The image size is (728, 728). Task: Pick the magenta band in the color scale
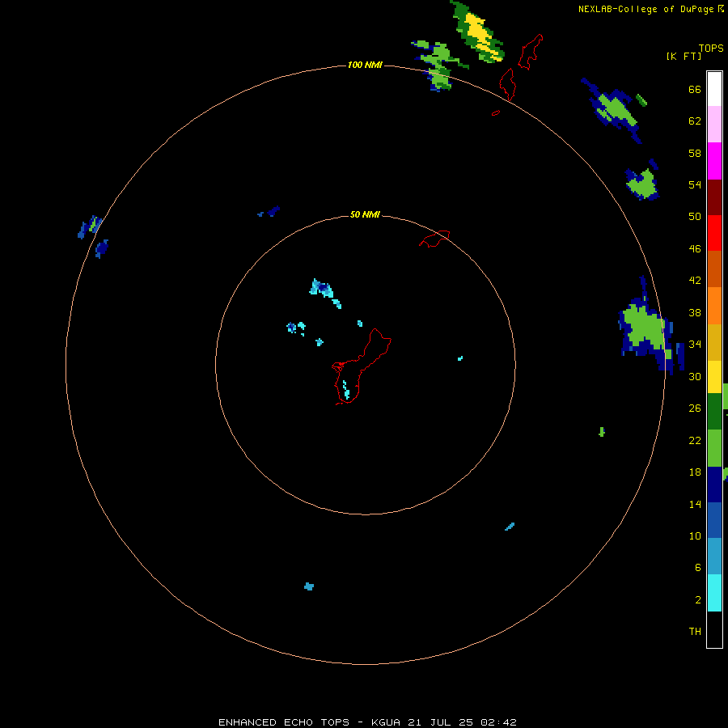click(714, 161)
